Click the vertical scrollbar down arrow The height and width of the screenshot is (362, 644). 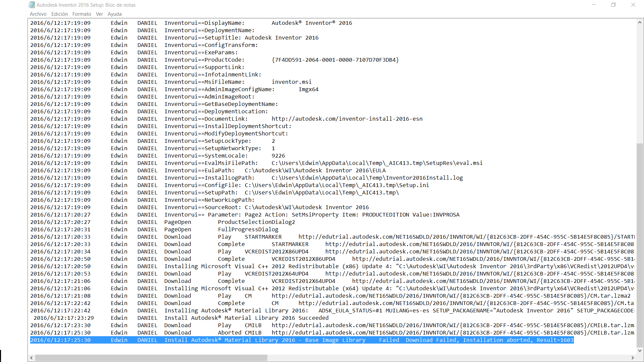[x=640, y=350]
